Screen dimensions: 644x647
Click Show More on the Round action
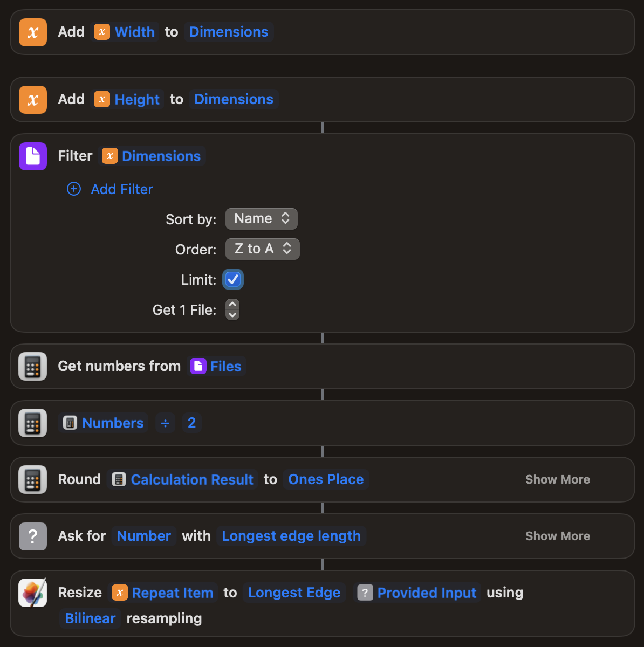tap(558, 479)
